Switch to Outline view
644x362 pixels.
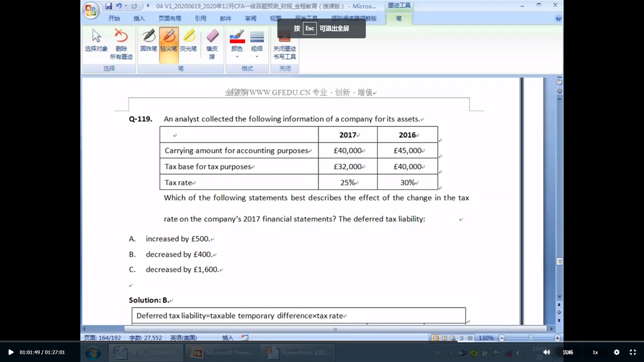[x=461, y=338]
